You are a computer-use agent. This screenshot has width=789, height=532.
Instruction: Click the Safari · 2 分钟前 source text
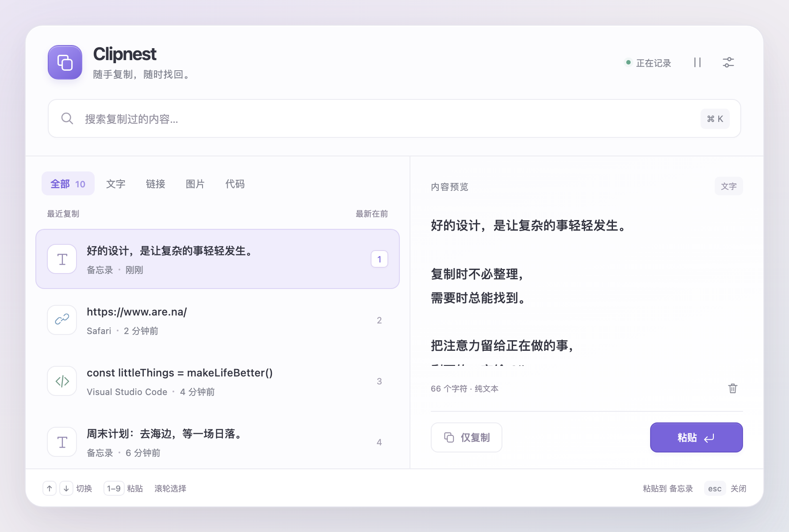[123, 331]
